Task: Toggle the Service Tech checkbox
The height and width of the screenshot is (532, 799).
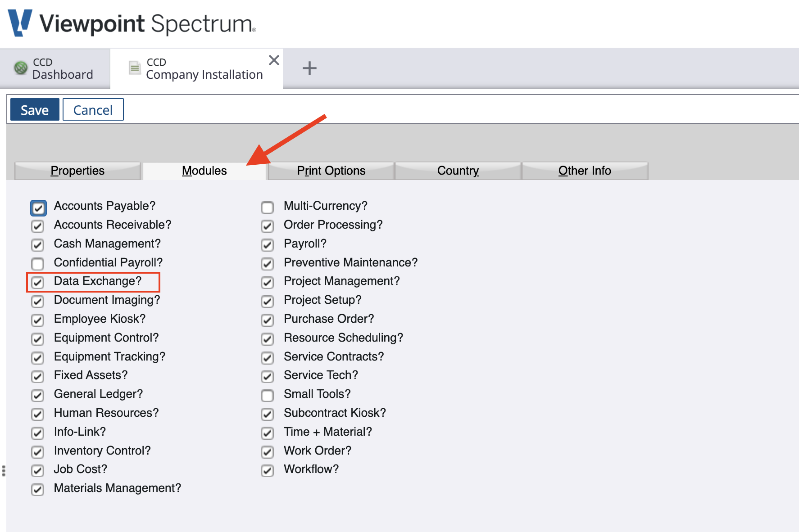Action: pos(268,376)
